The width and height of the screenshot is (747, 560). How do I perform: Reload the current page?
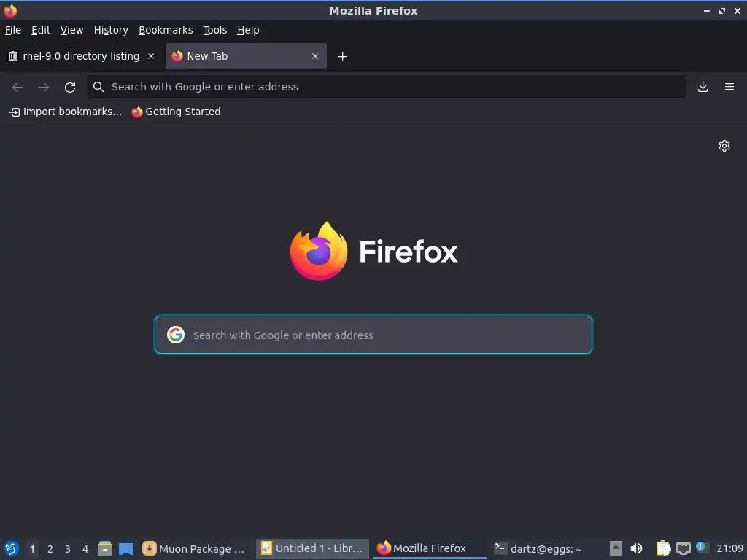[x=70, y=87]
